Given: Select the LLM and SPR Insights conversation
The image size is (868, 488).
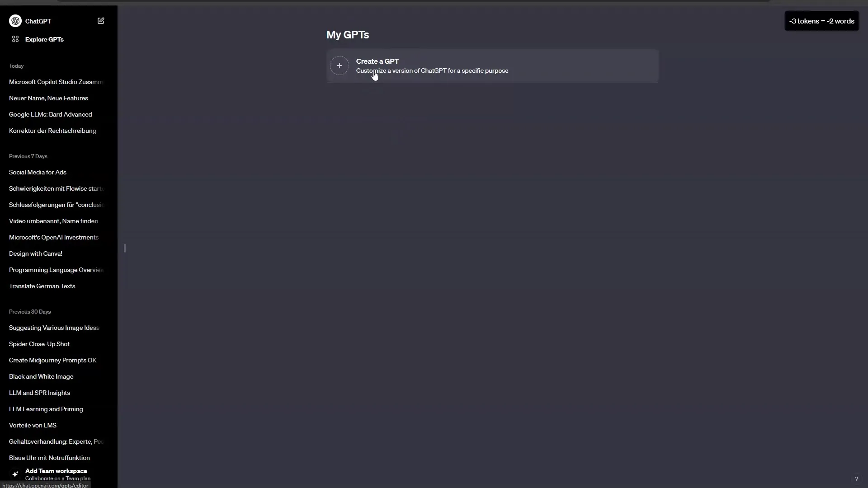Looking at the screenshot, I should 40,392.
